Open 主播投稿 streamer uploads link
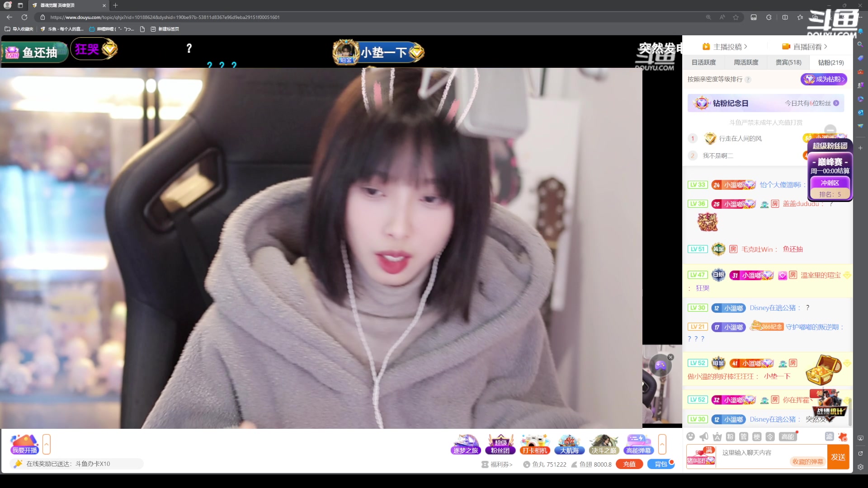Image resolution: width=868 pixels, height=488 pixels. (725, 47)
